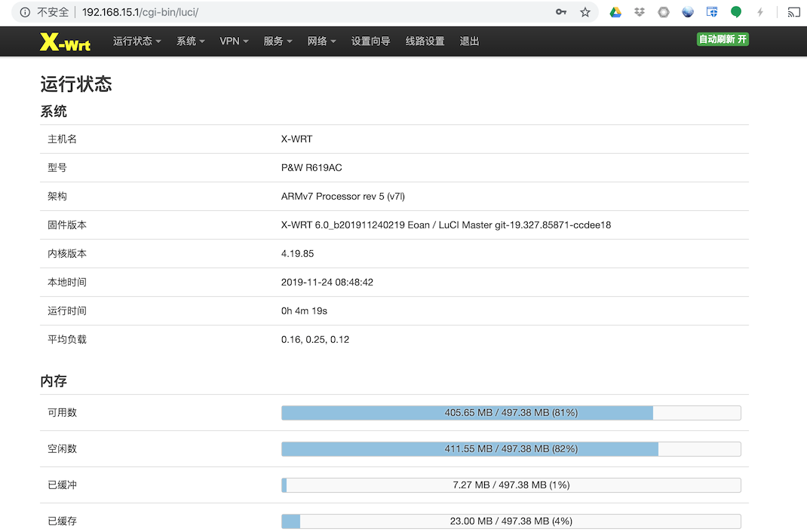Viewport: 807px width, 532px height.
Task: Click 退出 to log out
Action: (469, 41)
